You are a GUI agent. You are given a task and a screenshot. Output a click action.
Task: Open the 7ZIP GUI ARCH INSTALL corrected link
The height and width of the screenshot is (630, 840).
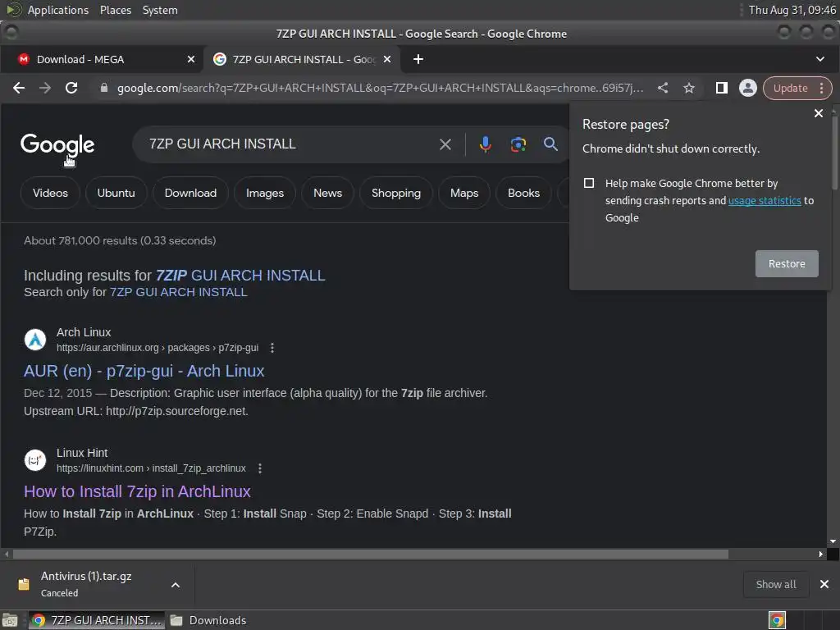[240, 276]
